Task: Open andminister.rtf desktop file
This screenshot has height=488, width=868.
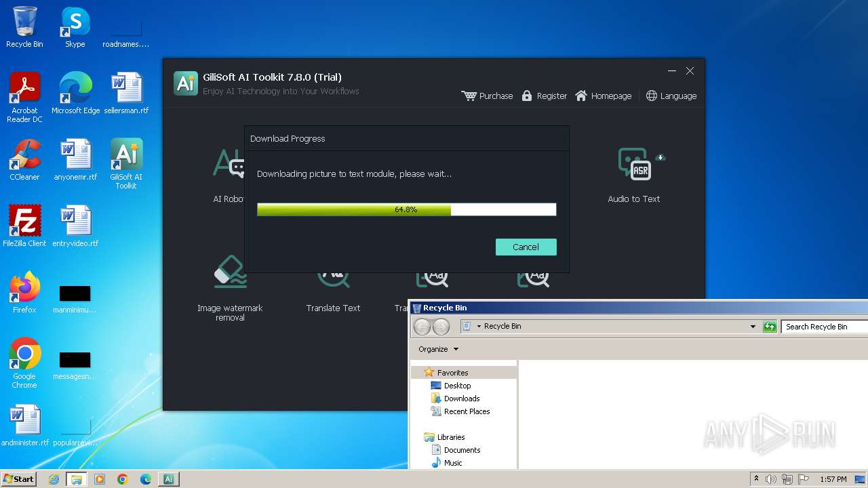Action: click(x=25, y=426)
